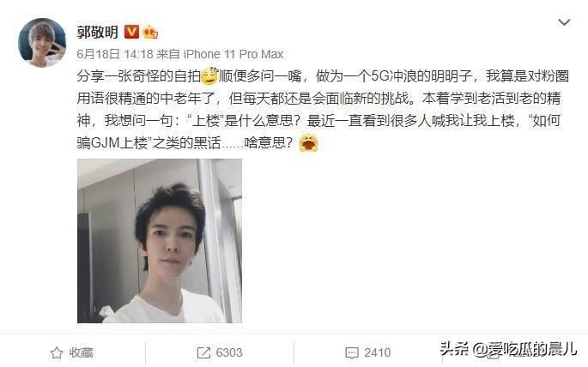588x367 pixels.
Task: Click the 6303 repost count
Action: (228, 352)
